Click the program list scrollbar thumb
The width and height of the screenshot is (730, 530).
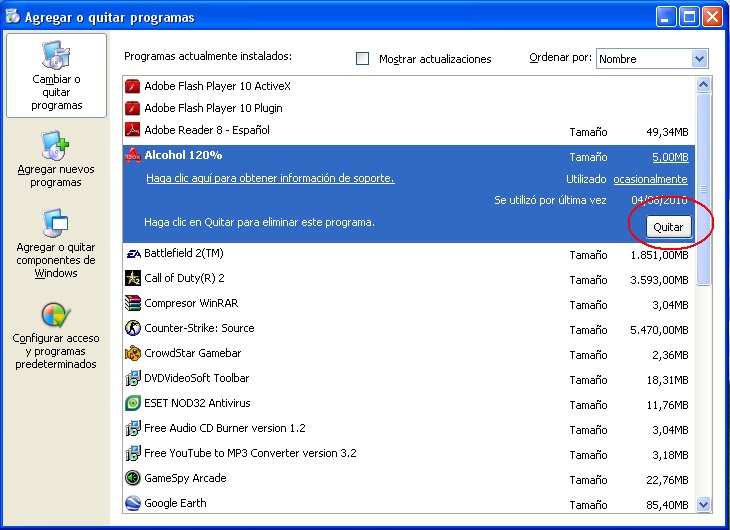point(703,189)
